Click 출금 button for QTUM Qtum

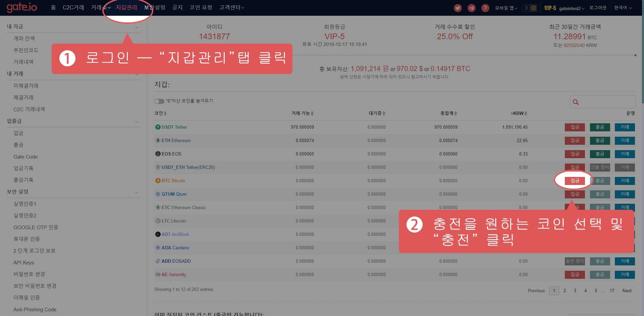pyautogui.click(x=600, y=194)
